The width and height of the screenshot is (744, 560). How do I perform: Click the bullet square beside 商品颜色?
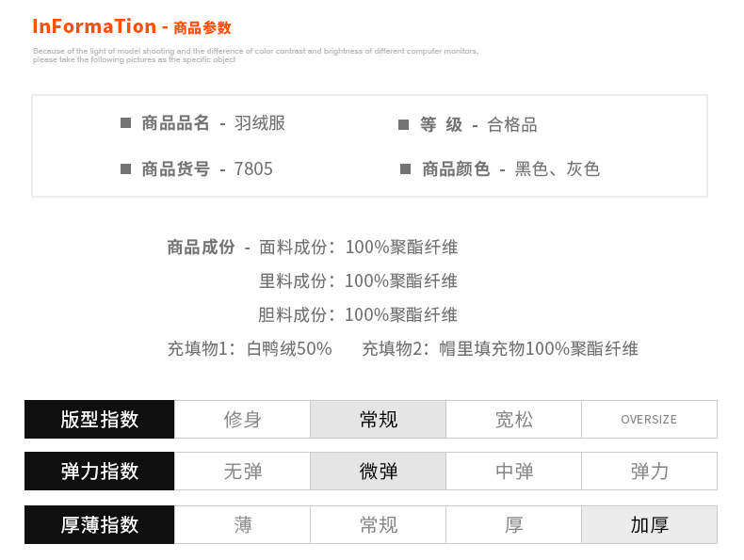(x=405, y=169)
